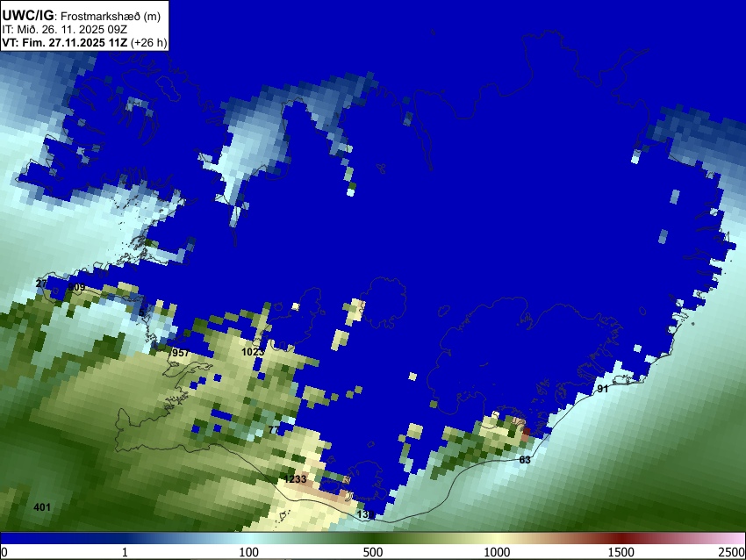Image resolution: width=746 pixels, height=560 pixels.
Task: Click the IT: Mið. 26. 11. 2025 09Z line
Action: pos(64,30)
